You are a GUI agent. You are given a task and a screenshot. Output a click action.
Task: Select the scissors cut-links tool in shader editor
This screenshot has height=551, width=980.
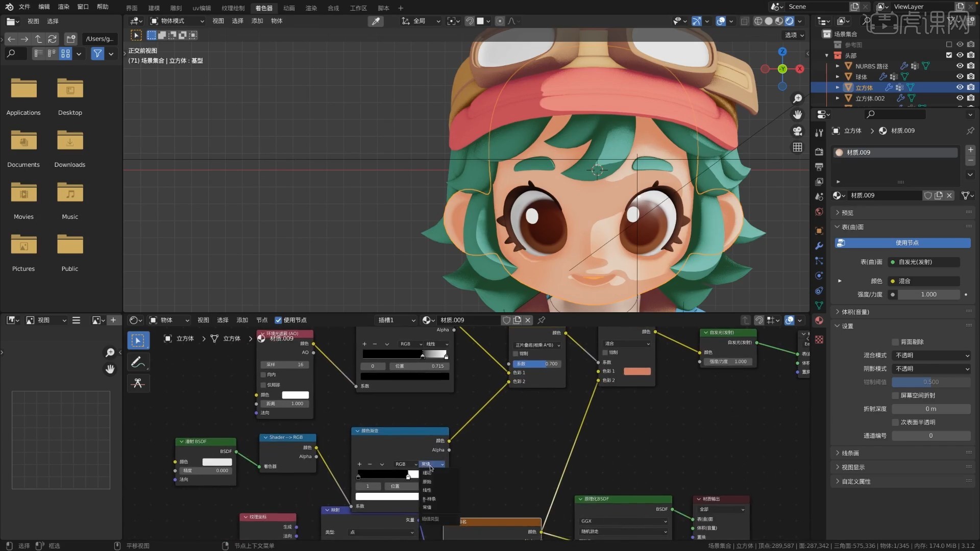click(x=138, y=383)
